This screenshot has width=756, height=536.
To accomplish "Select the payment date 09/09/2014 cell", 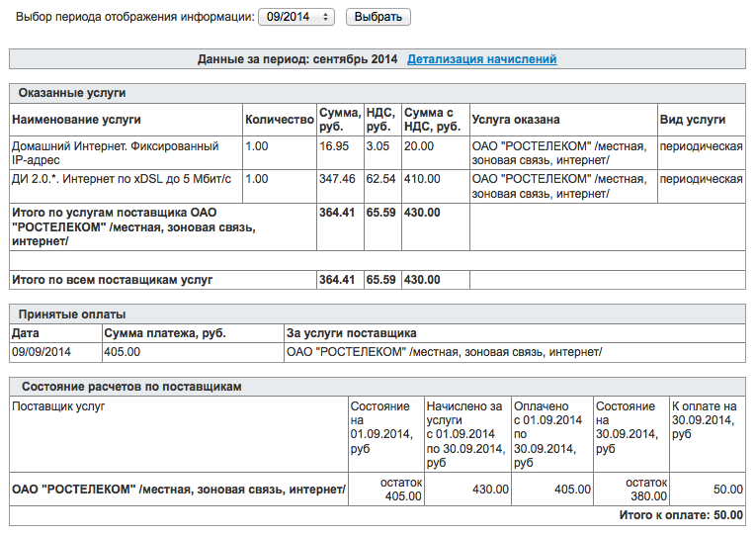I will pyautogui.click(x=42, y=351).
